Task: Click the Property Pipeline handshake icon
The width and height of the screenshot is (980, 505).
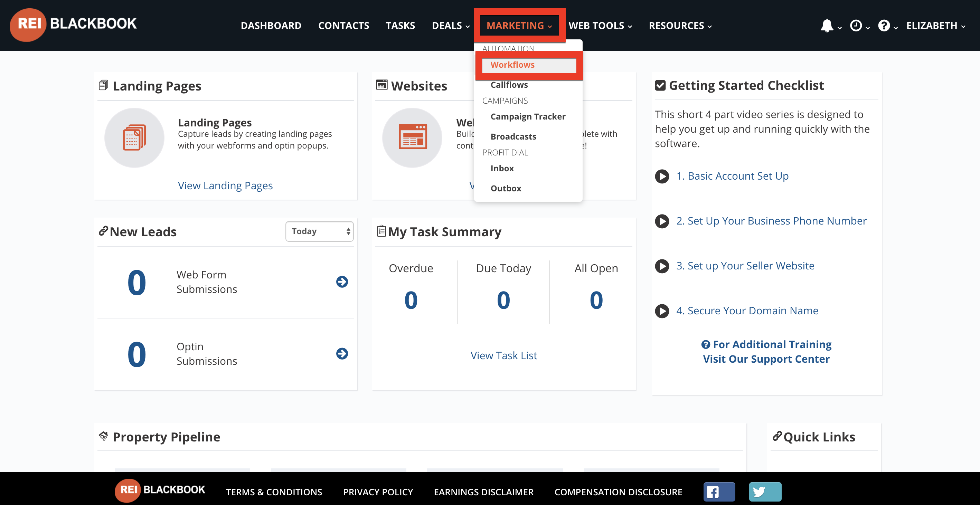Action: 103,436
